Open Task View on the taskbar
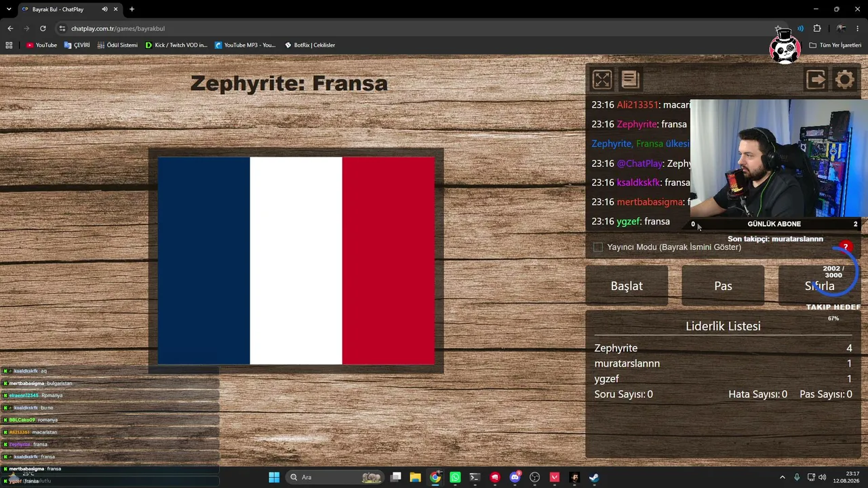Image resolution: width=868 pixels, height=488 pixels. (396, 478)
